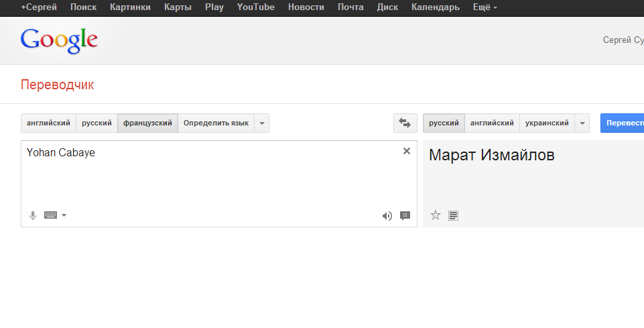Select французский as source language
This screenshot has height=328, width=644.
click(x=147, y=123)
